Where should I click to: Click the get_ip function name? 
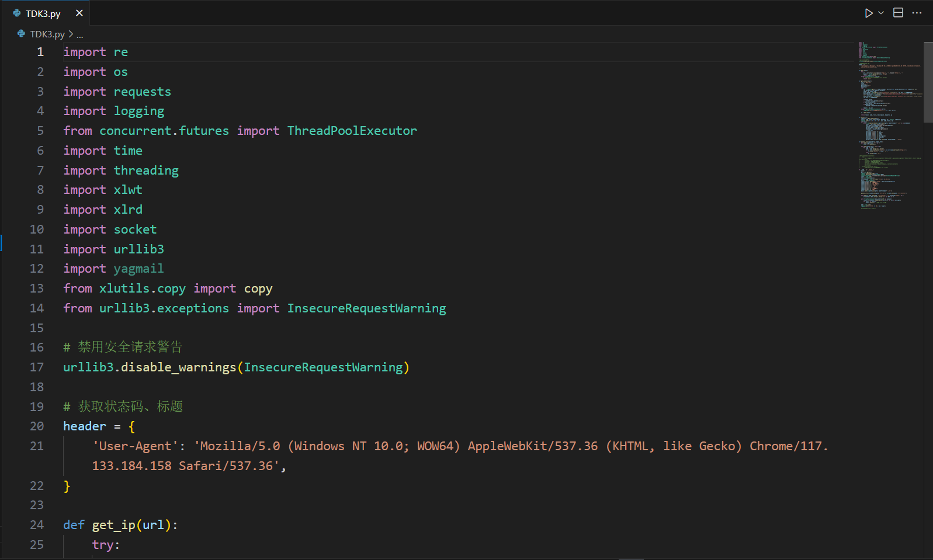click(x=113, y=525)
